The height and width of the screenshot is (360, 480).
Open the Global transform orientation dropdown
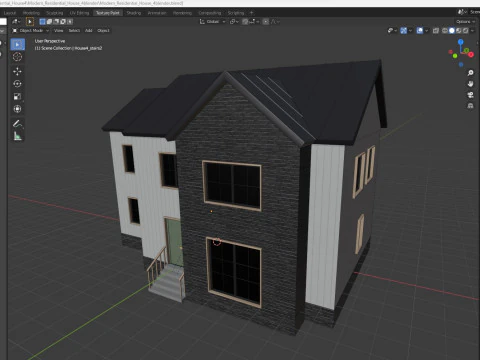point(213,22)
